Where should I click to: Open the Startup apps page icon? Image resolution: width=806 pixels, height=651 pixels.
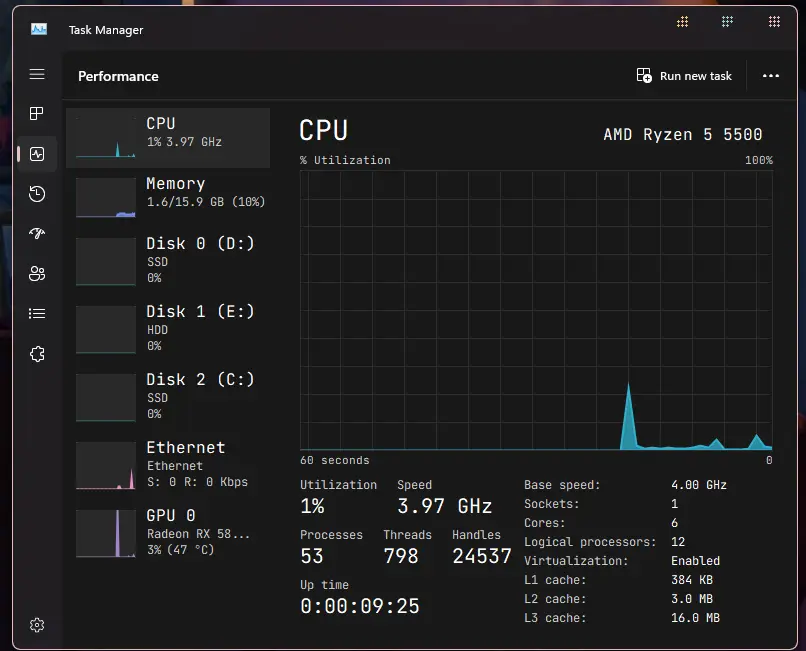37,234
